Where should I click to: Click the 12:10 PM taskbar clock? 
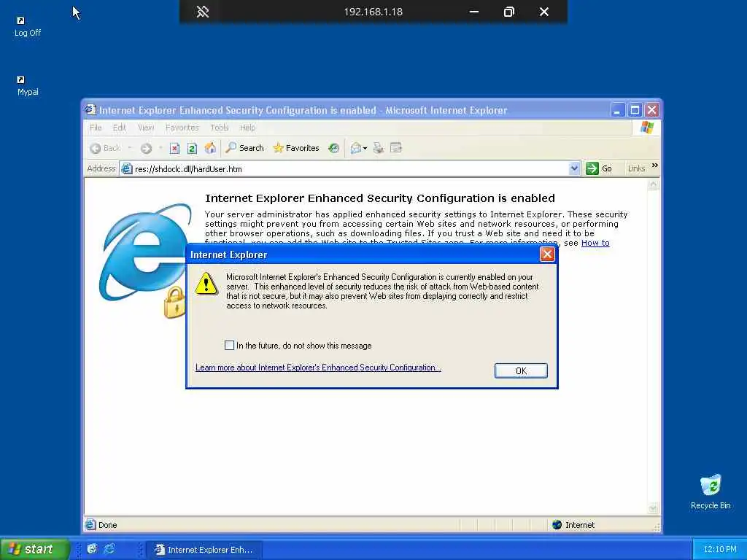click(720, 549)
